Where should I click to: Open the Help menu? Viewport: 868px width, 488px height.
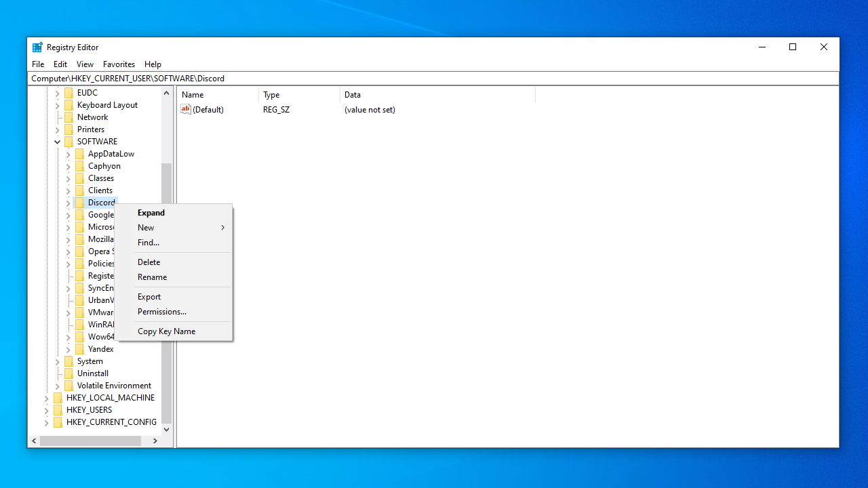click(x=153, y=64)
